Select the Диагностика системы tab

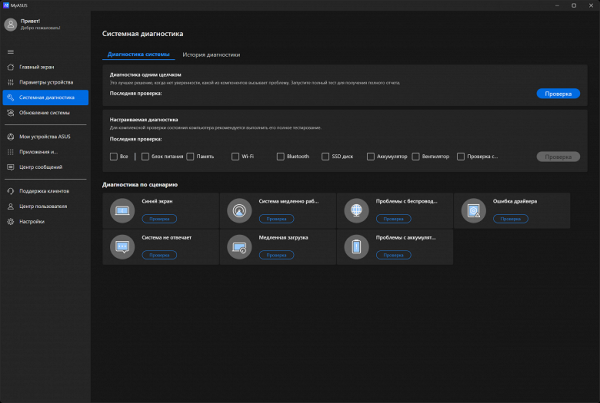(138, 54)
